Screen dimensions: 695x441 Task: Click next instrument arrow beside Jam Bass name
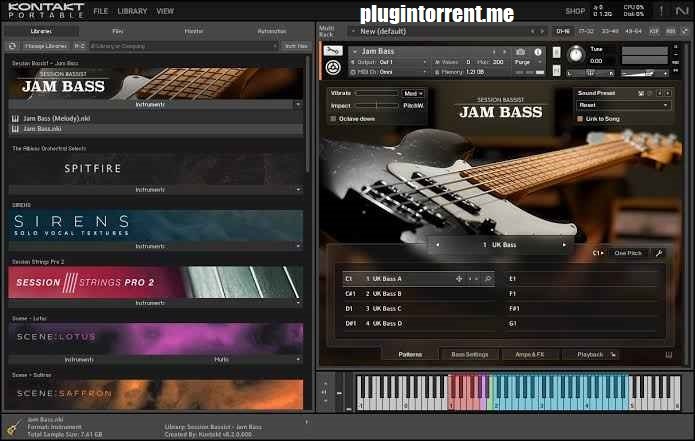point(504,51)
